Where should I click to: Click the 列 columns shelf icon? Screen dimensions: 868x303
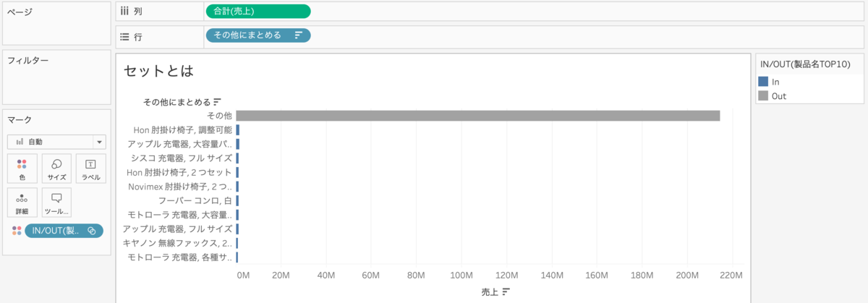[124, 11]
